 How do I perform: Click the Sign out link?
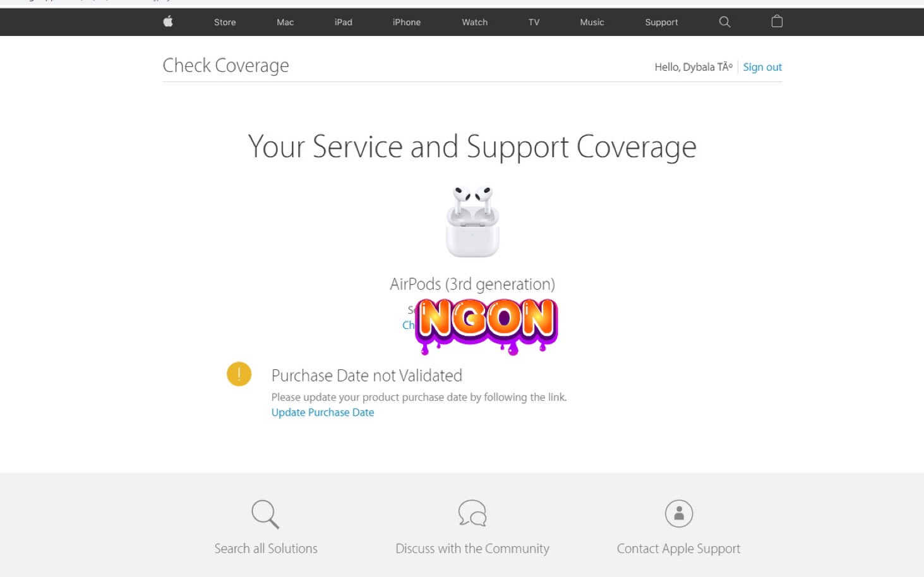[x=762, y=67]
